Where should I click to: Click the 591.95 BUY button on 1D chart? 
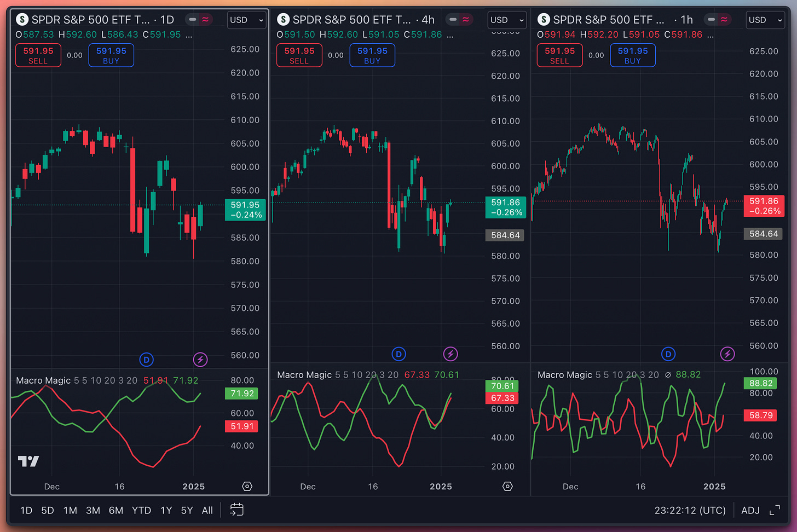tap(111, 55)
